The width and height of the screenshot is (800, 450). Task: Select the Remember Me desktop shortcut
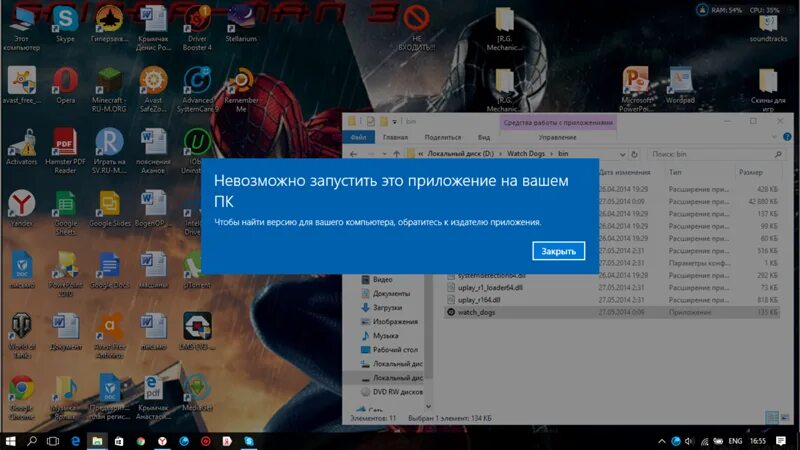tap(241, 90)
